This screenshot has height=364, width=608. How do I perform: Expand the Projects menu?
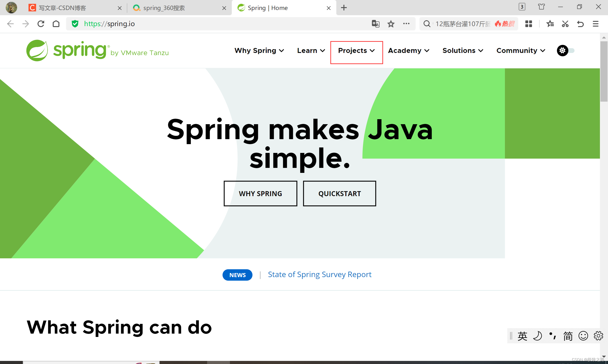point(356,51)
